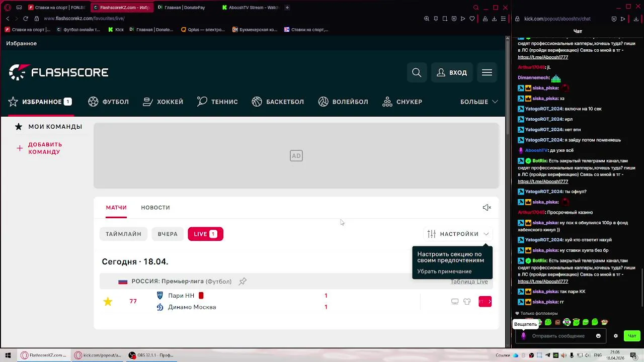The width and height of the screenshot is (644, 362).
Task: Open the emoji picker in chat input
Action: click(598, 336)
